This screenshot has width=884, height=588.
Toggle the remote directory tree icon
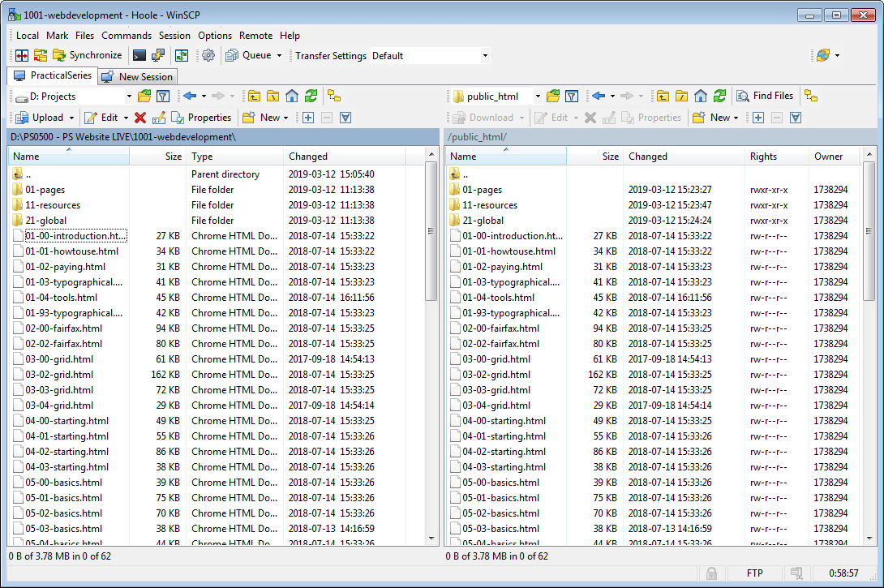[811, 97]
